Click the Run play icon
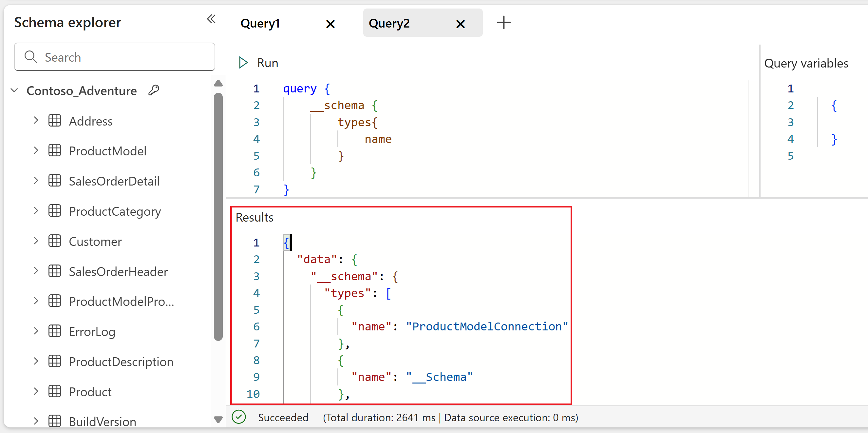This screenshot has height=433, width=868. click(243, 63)
